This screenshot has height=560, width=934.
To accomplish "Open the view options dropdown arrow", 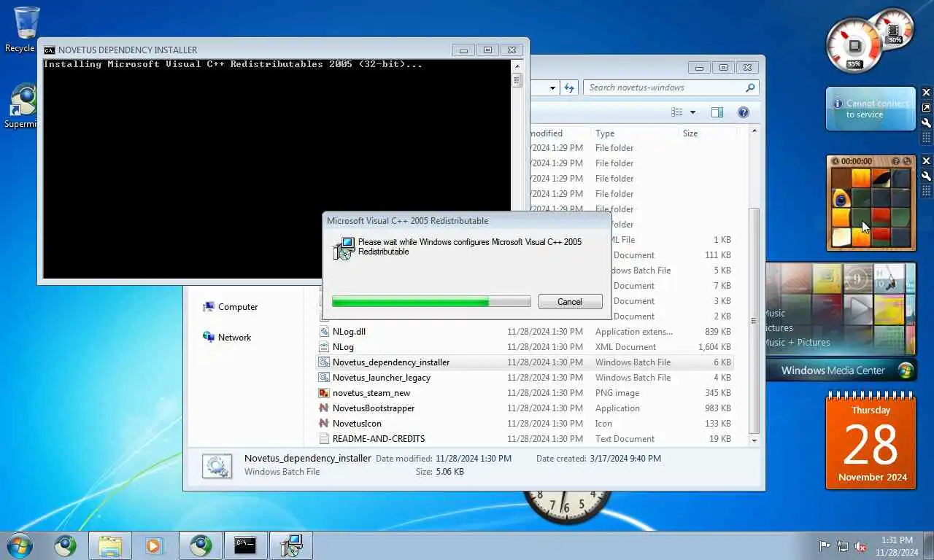I will [692, 112].
